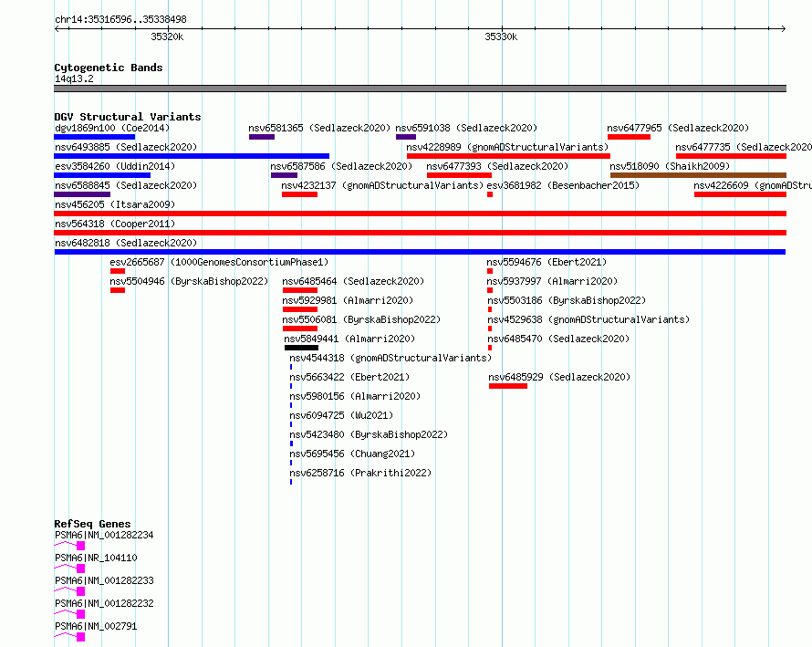The height and width of the screenshot is (647, 812).
Task: Click nsv5506081 (ByrskaBishop2022) label
Action: tap(361, 319)
